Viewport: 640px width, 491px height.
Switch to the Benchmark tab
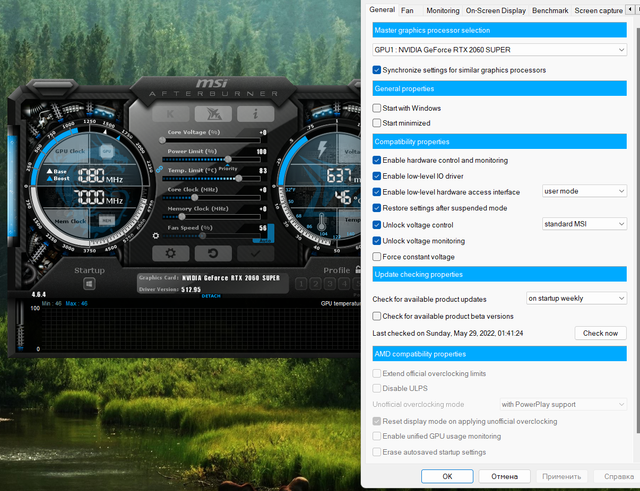(550, 11)
